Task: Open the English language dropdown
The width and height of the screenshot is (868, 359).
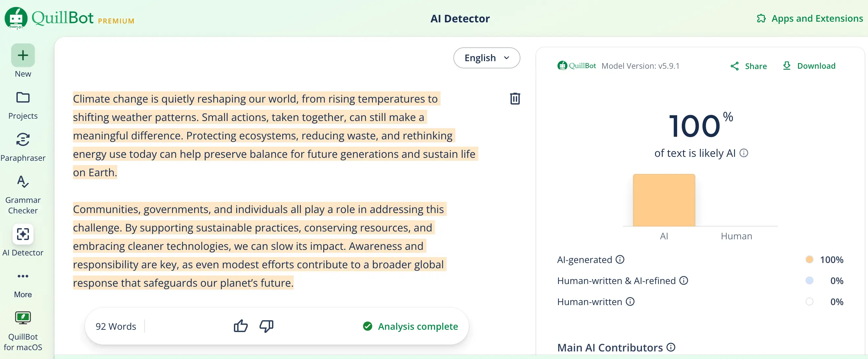Action: (x=486, y=58)
